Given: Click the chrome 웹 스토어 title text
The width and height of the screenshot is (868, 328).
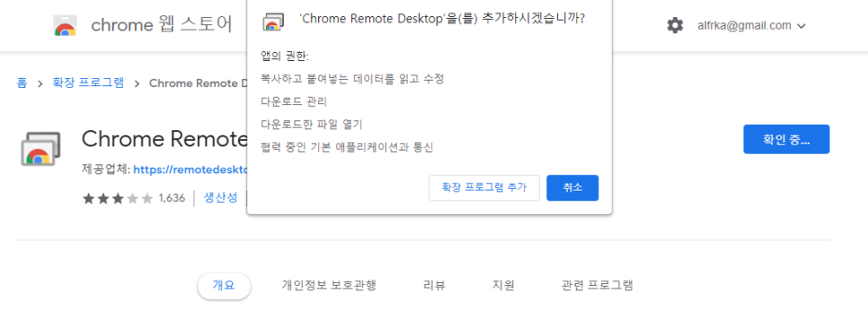Looking at the screenshot, I should click(x=162, y=25).
